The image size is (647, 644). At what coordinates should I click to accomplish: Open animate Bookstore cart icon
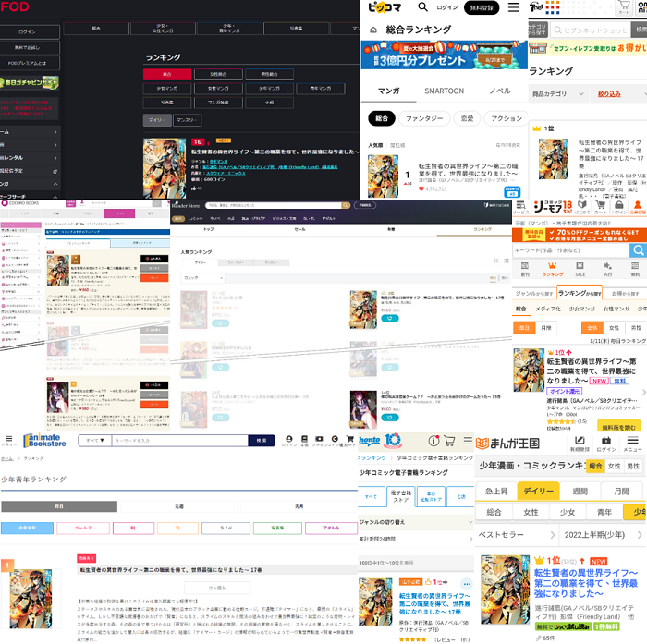350,441
